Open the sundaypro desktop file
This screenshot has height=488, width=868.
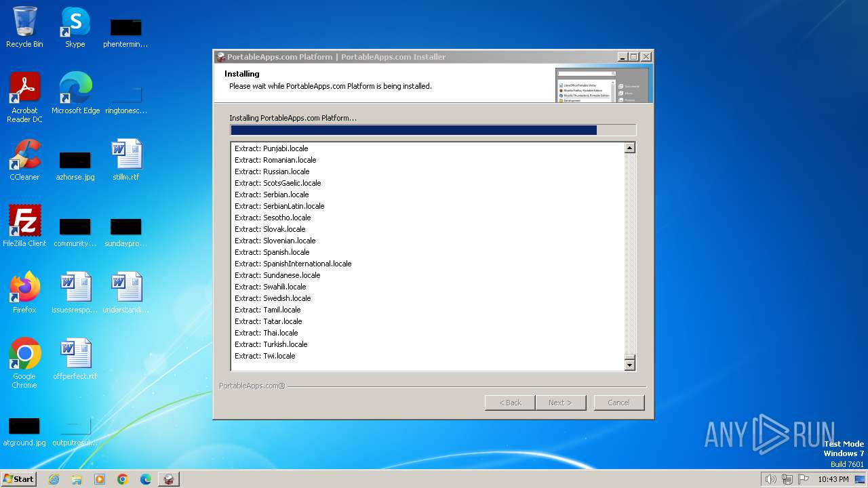[125, 231]
